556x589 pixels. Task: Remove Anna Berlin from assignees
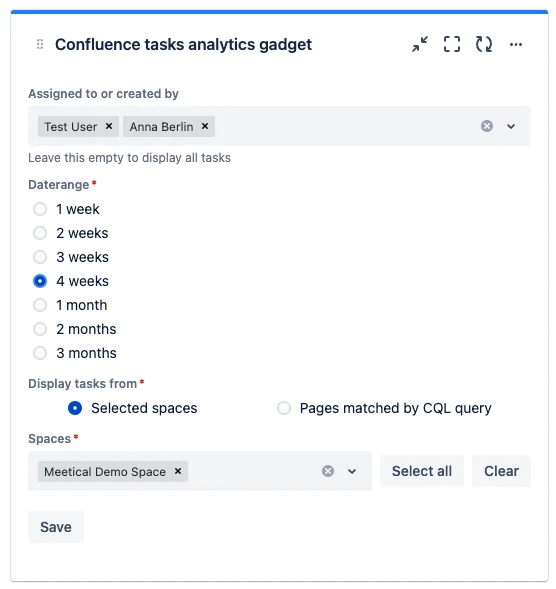click(205, 126)
